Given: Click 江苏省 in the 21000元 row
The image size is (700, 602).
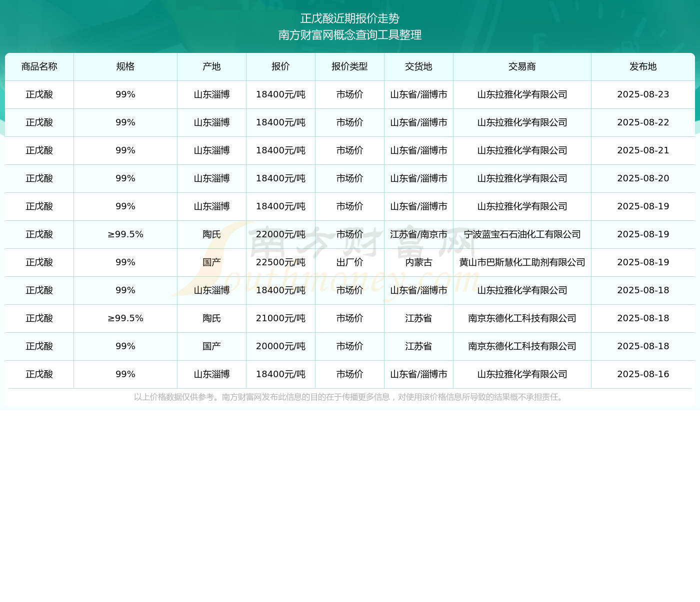Looking at the screenshot, I should 419,318.
